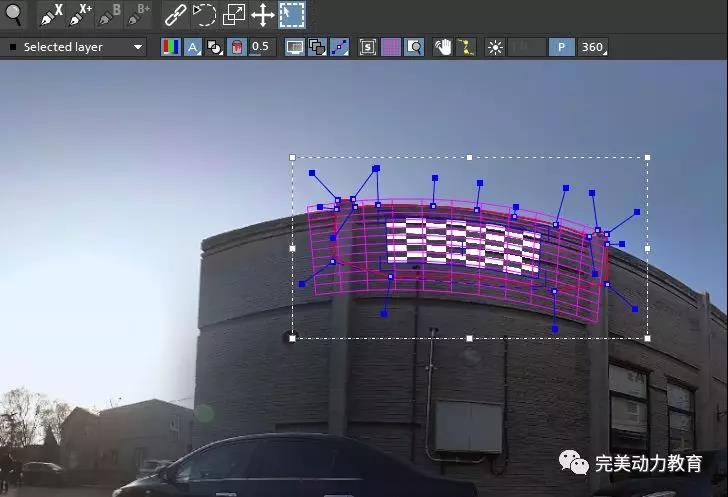Toggle the RGB channels view button
This screenshot has height=497, width=728.
tap(171, 47)
